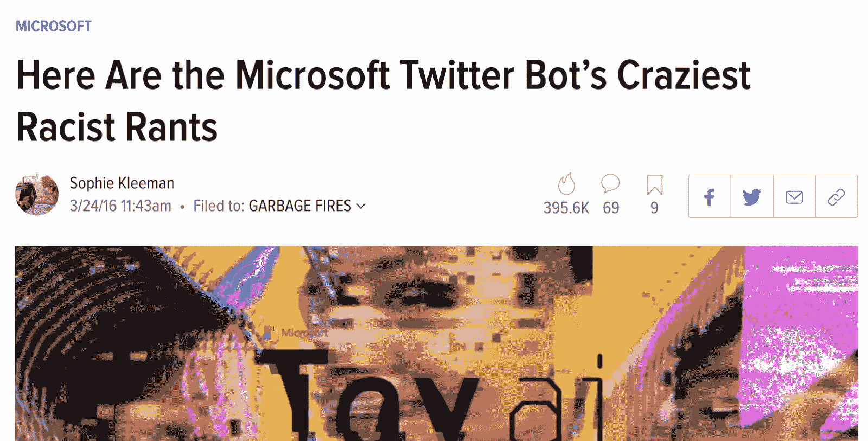Share the article by email

coord(794,196)
